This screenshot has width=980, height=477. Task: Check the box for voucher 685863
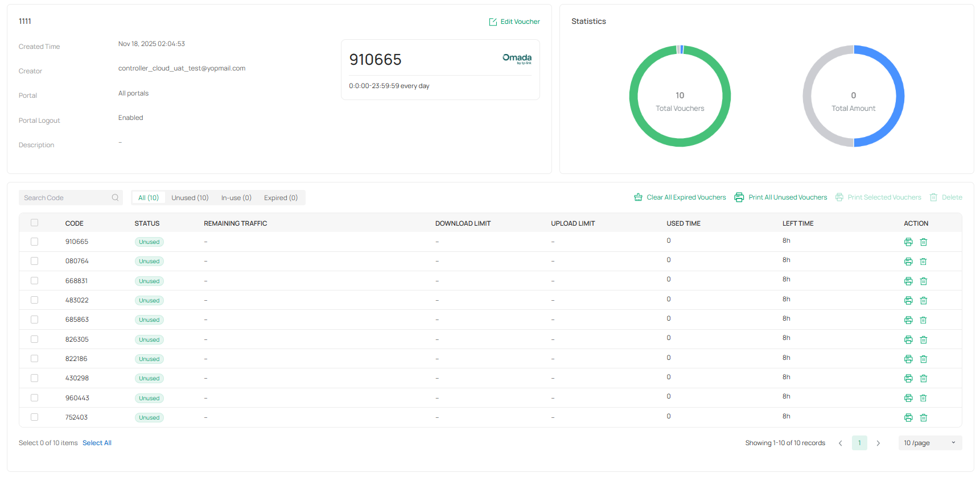point(35,320)
